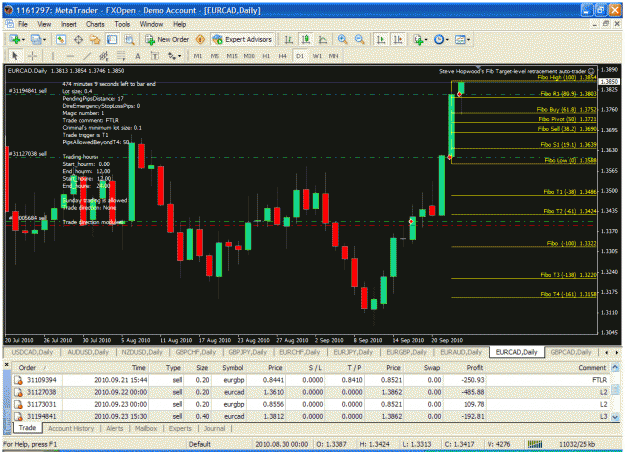Toggle the Navigator folder icon
This screenshot has width=625, height=452.
click(95, 39)
